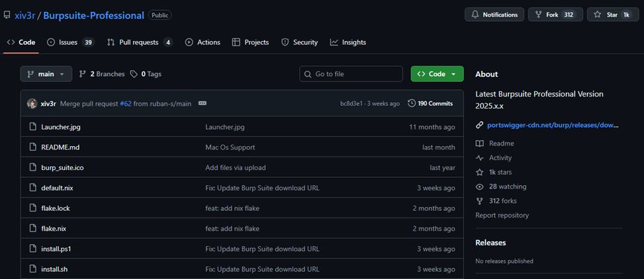Focus the Go to file search box

pyautogui.click(x=351, y=74)
